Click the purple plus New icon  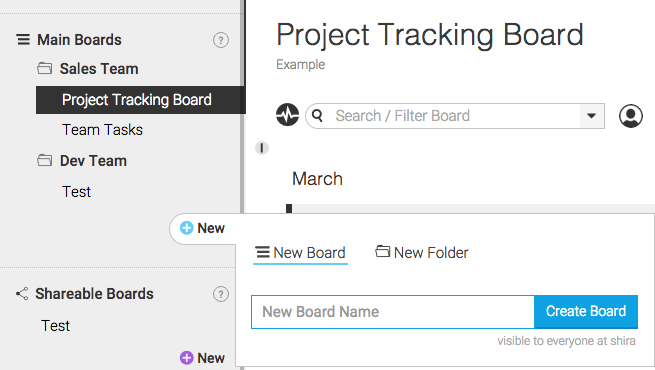pyautogui.click(x=186, y=358)
